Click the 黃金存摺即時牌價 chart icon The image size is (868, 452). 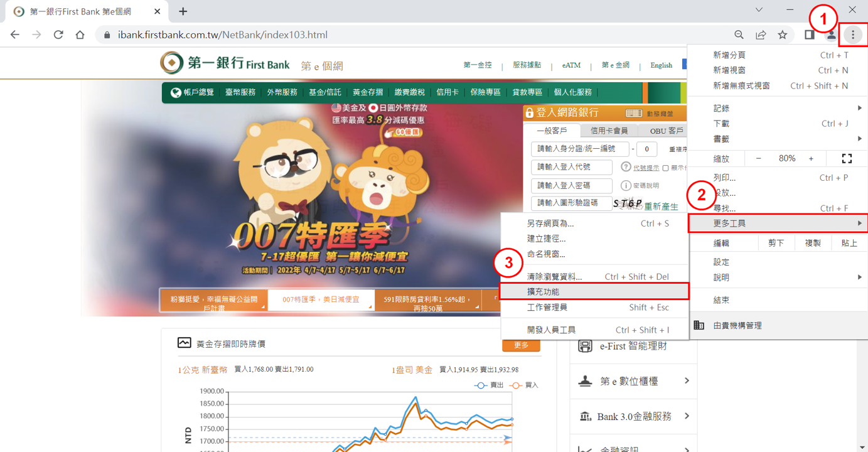coord(184,343)
